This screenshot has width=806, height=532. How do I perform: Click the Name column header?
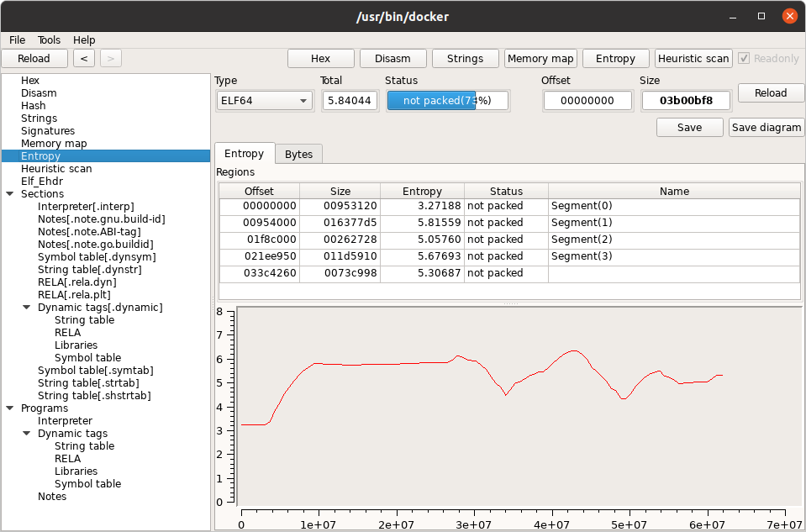[x=674, y=192]
